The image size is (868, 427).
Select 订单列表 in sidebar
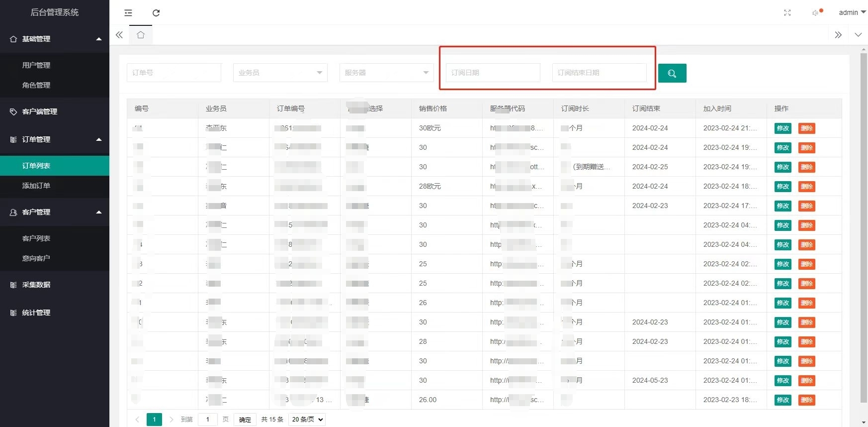click(x=55, y=166)
